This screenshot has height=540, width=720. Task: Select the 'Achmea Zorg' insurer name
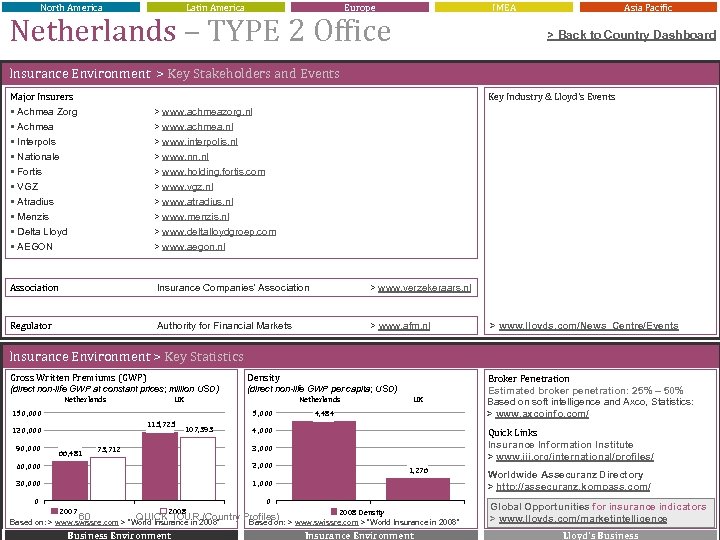(47, 112)
